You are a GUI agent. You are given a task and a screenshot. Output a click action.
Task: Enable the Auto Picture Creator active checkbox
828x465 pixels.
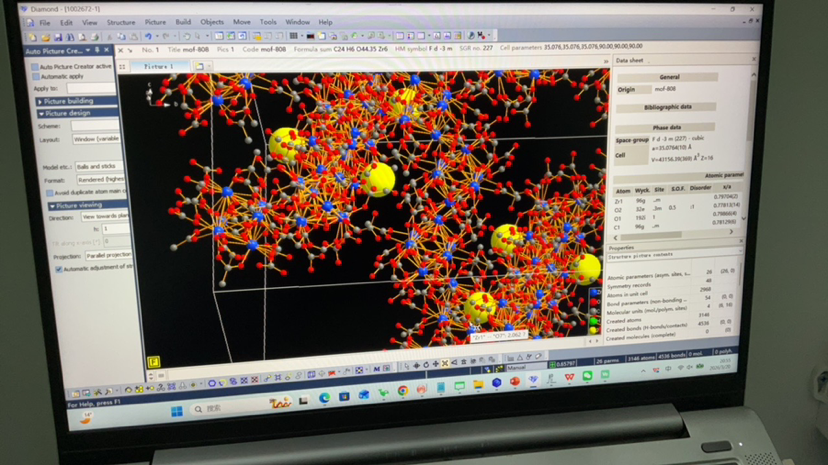tap(36, 67)
